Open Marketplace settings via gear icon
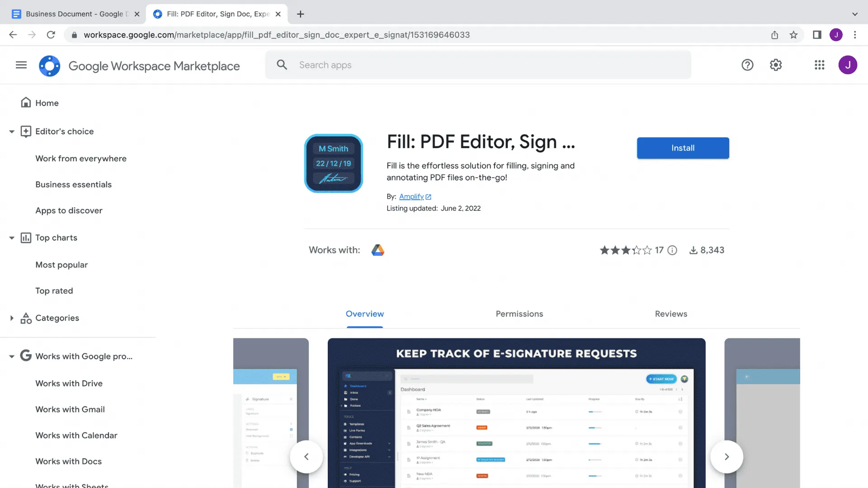 776,65
